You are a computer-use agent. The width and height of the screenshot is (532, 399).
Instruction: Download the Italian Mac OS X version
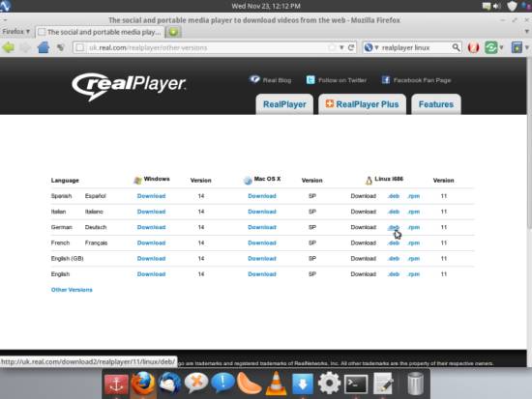tap(262, 212)
